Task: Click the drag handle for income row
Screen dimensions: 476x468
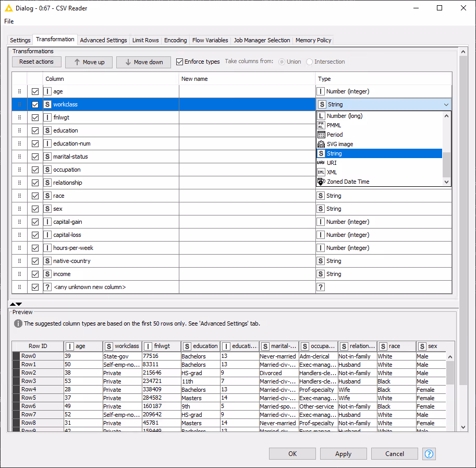Action: point(19,274)
